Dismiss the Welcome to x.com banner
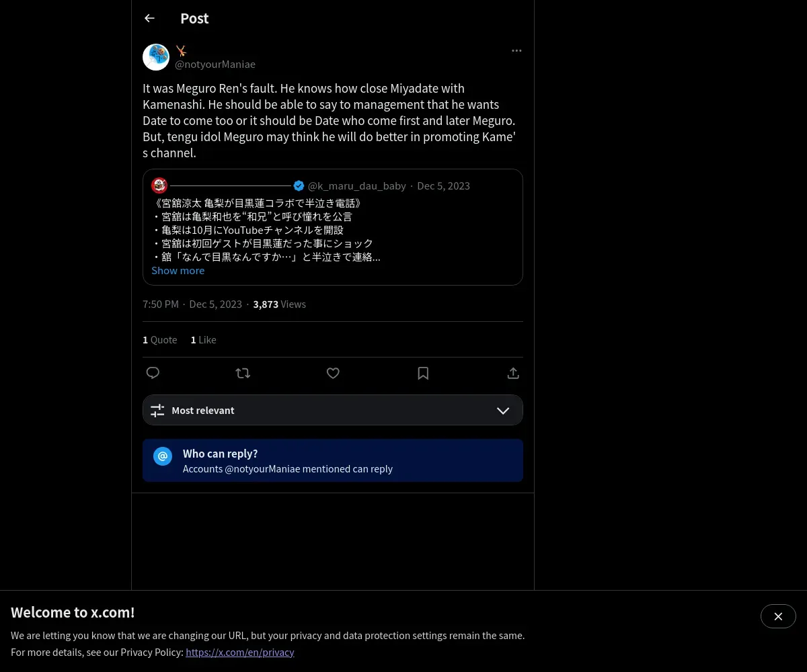The image size is (807, 672). [778, 616]
